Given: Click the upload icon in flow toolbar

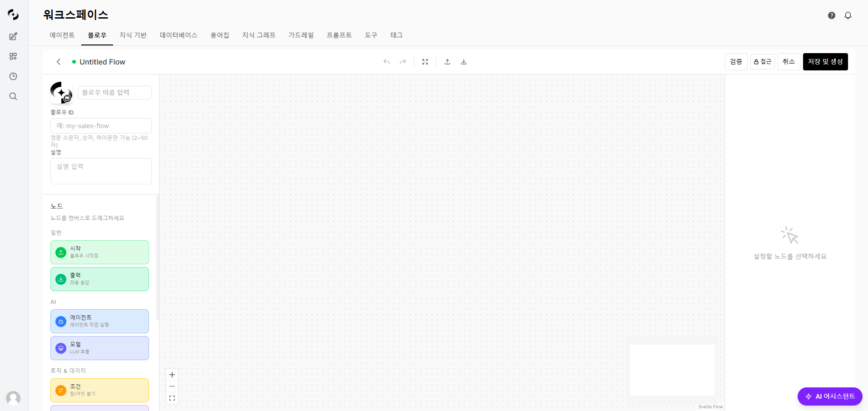Looking at the screenshot, I should pyautogui.click(x=447, y=62).
